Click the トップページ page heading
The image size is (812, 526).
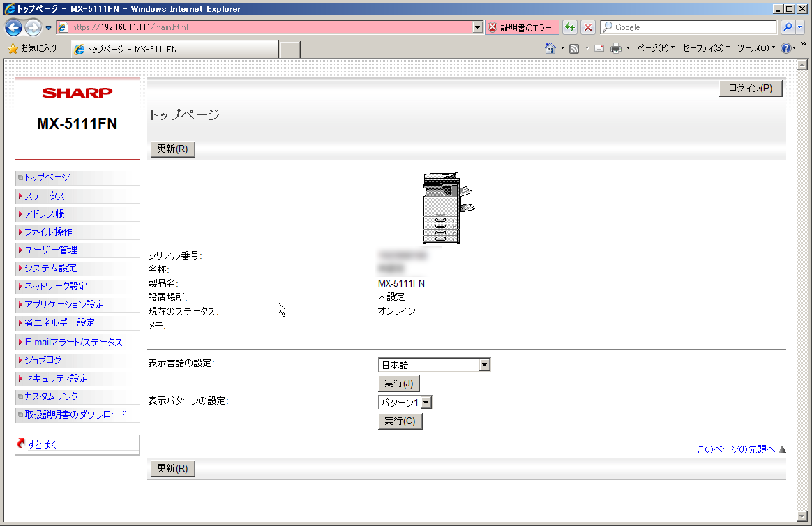pyautogui.click(x=184, y=115)
